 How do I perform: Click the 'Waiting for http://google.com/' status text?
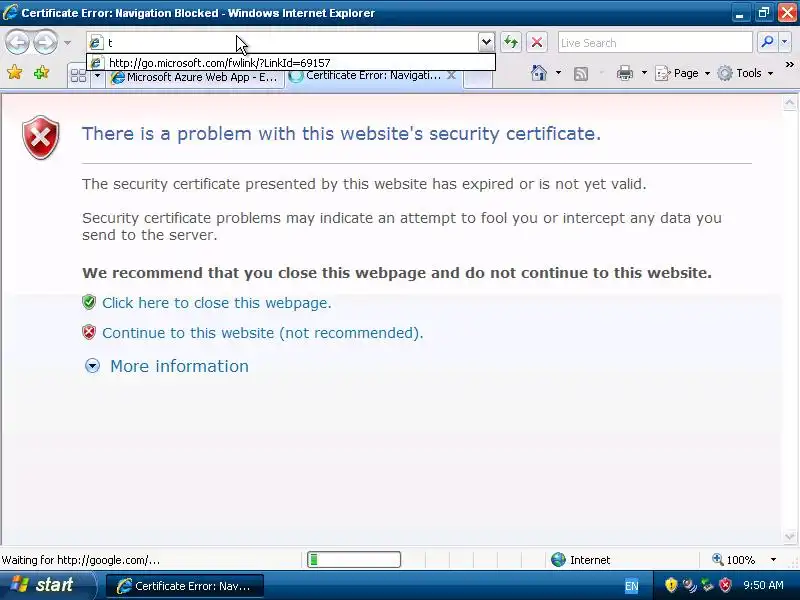[81, 560]
